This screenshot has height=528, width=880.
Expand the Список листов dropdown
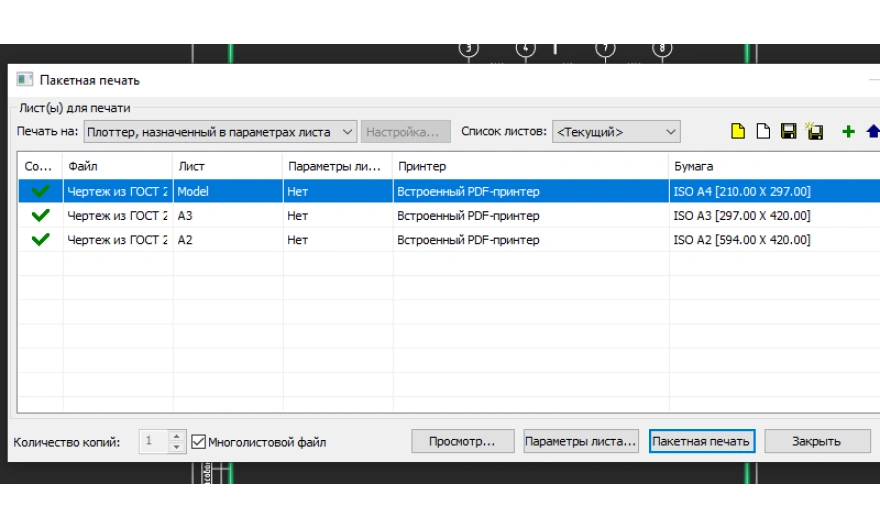(x=615, y=132)
